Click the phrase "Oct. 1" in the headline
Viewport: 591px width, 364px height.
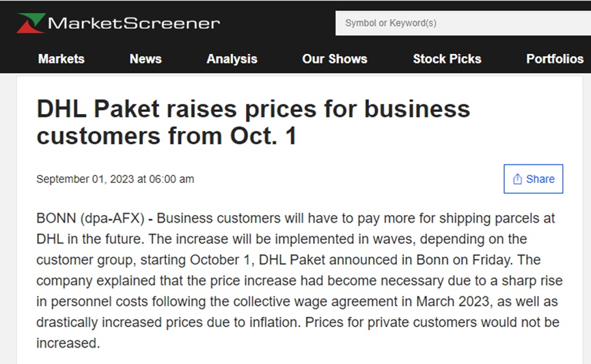263,136
